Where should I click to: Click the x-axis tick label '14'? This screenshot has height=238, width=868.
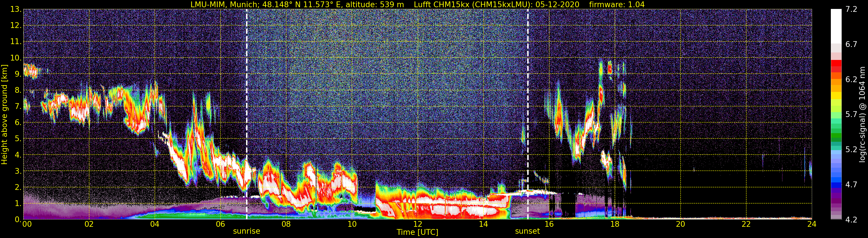(483, 224)
